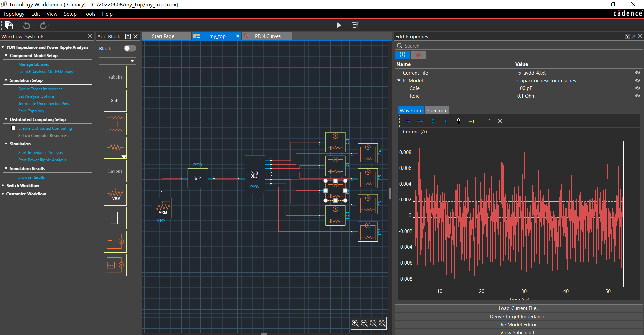Select the dashed rectangle zoom region tool

[x=487, y=121]
